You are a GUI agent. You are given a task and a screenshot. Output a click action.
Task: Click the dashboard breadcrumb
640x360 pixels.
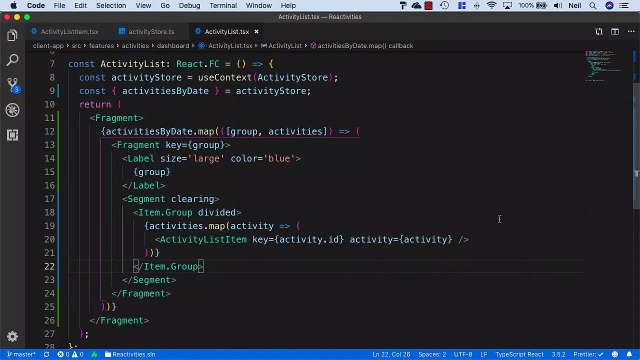tap(173, 46)
